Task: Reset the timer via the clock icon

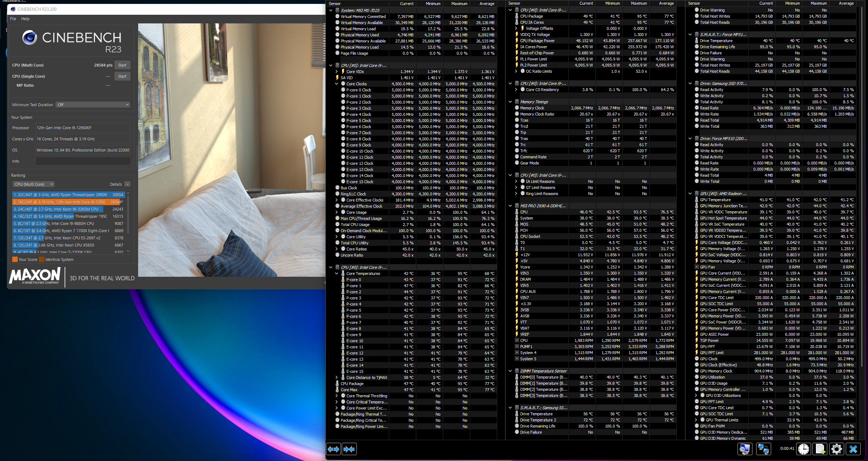Action: coord(804,449)
